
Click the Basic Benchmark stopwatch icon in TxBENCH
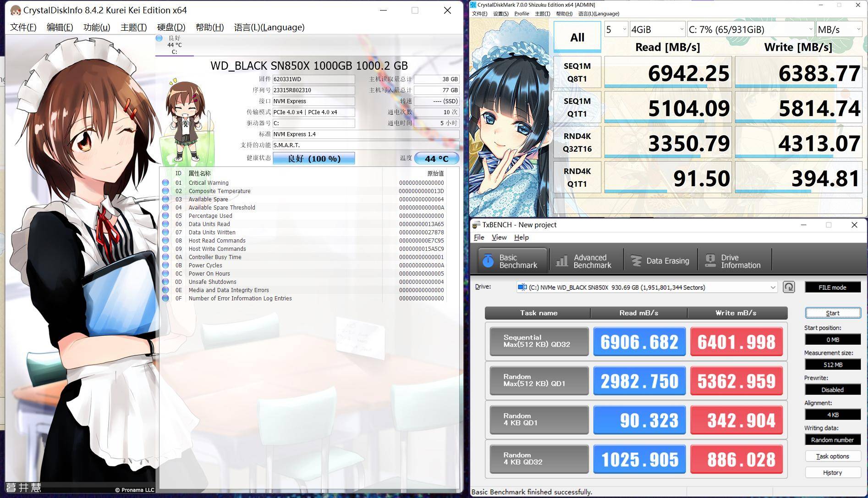tap(488, 261)
